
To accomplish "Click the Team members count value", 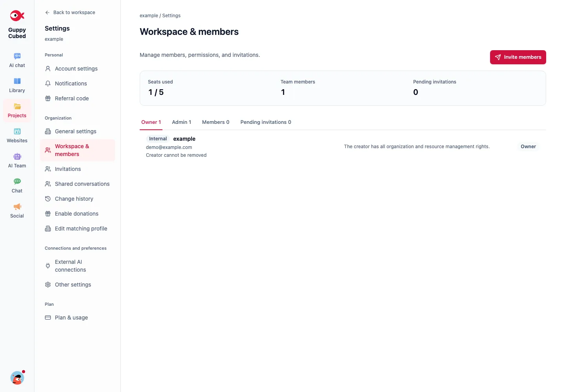I will click(283, 93).
